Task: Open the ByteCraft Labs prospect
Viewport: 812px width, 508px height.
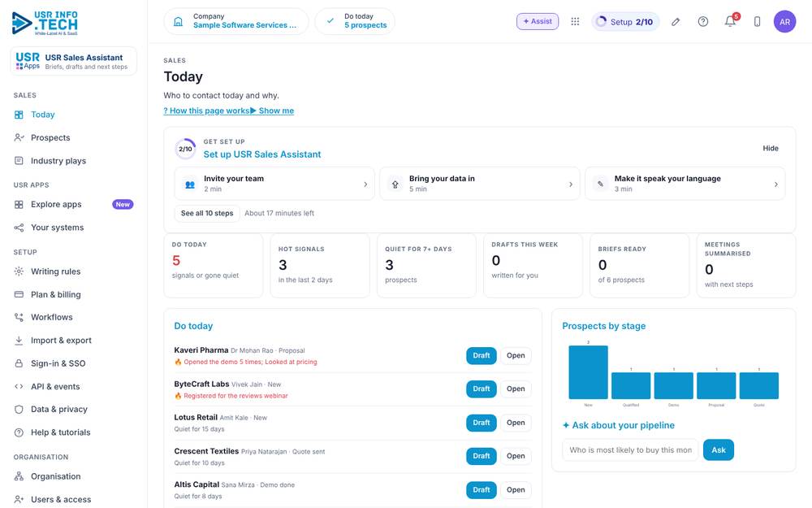Action: point(516,389)
